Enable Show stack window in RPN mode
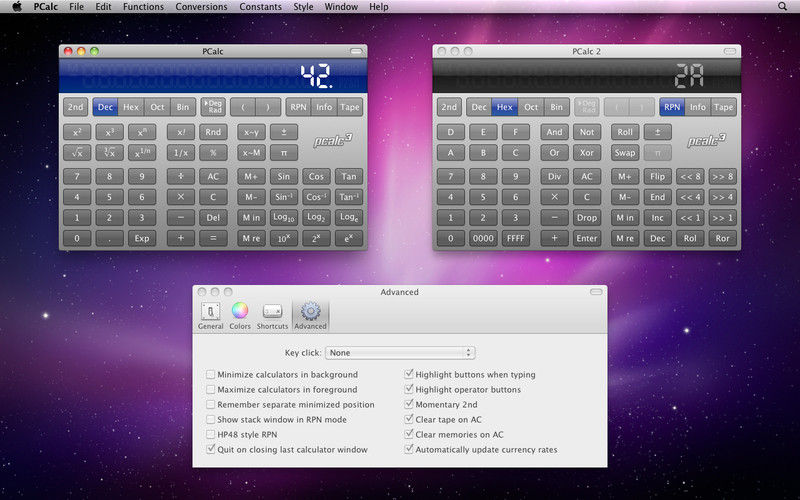This screenshot has height=500, width=800. (x=210, y=419)
